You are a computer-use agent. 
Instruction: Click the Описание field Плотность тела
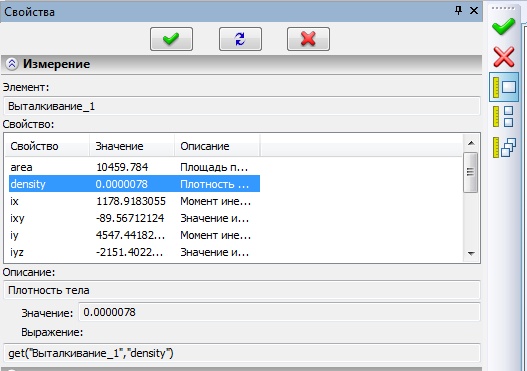point(242,290)
